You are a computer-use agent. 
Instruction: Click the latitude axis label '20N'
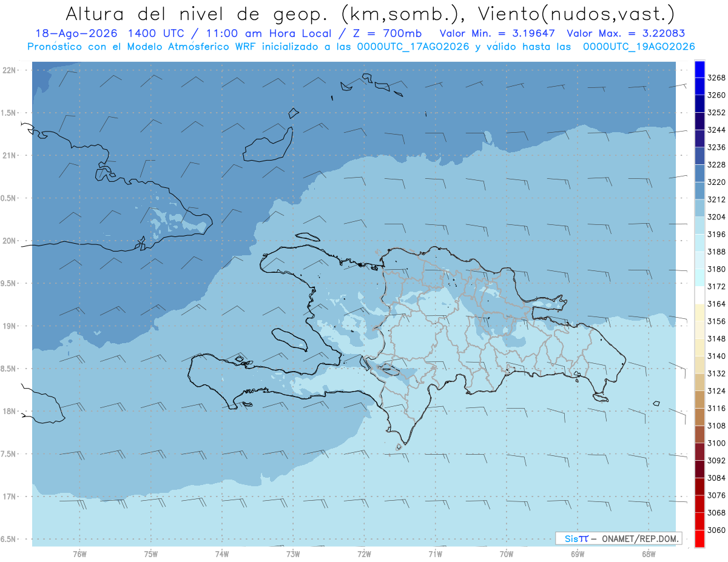pos(8,241)
